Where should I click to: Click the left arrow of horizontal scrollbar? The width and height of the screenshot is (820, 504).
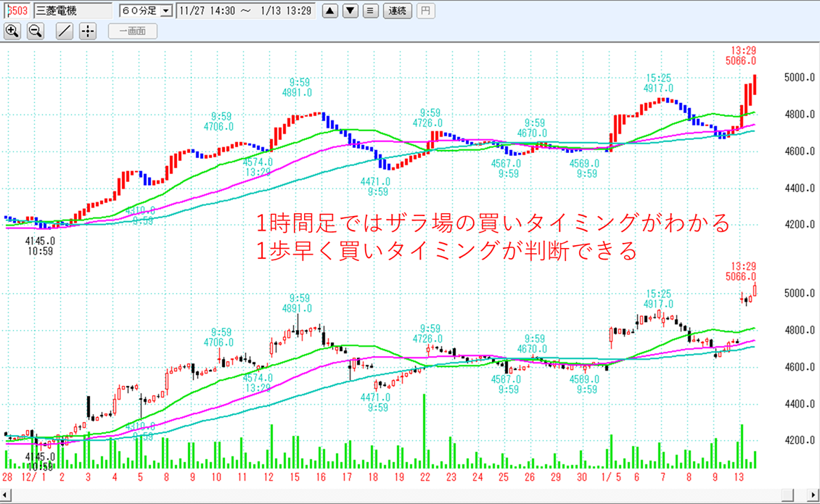coord(6,495)
